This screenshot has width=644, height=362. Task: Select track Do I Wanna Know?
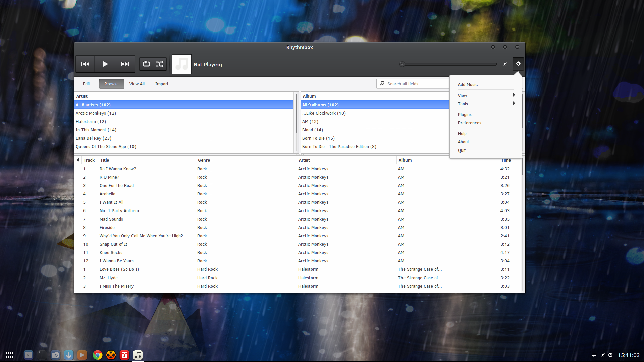click(x=297, y=169)
